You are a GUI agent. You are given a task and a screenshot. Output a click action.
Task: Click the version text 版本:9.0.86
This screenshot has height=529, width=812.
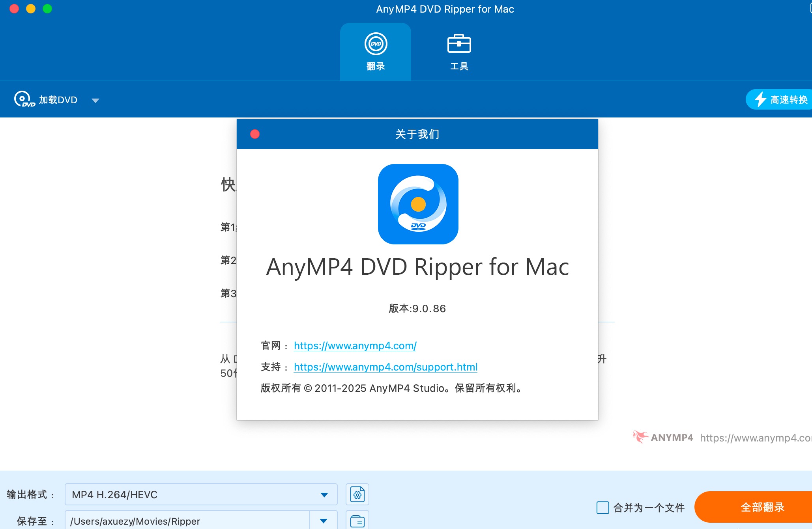tap(417, 308)
